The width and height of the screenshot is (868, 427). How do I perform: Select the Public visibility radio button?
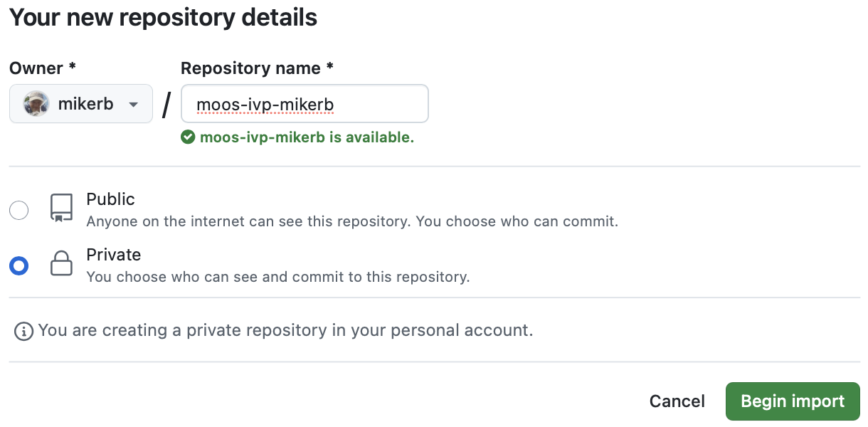pyautogui.click(x=19, y=210)
